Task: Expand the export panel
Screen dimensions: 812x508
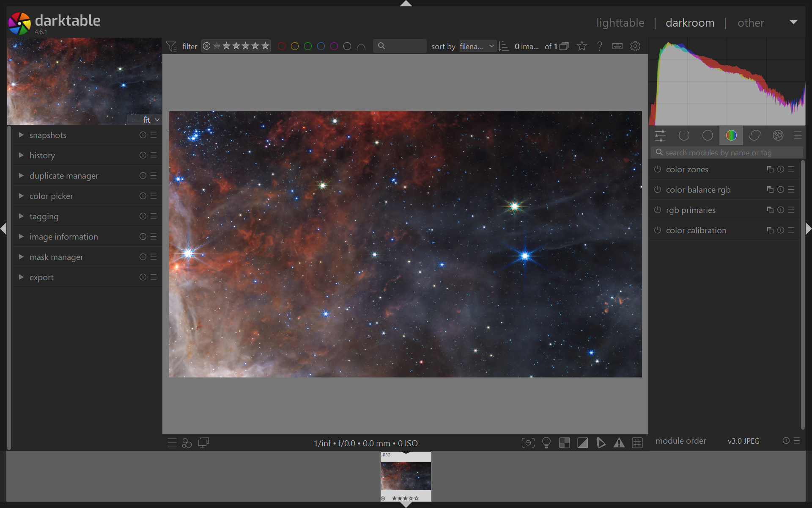Action: pyautogui.click(x=41, y=277)
